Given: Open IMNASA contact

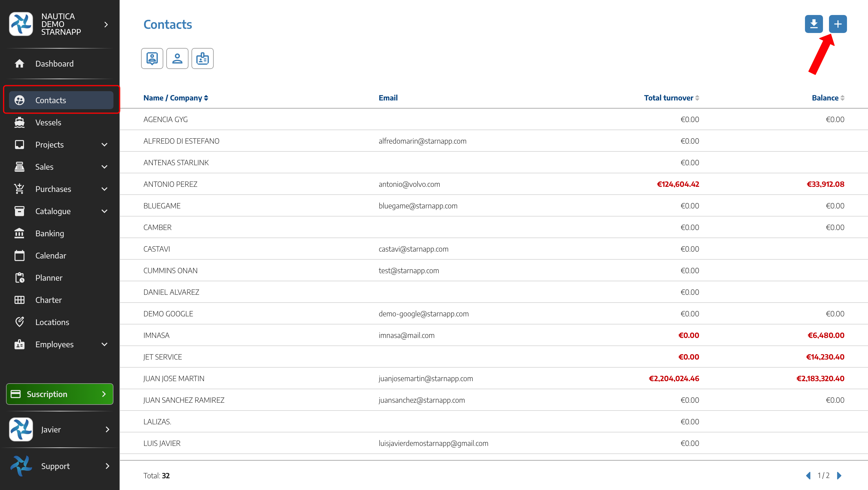Looking at the screenshot, I should pyautogui.click(x=156, y=336).
